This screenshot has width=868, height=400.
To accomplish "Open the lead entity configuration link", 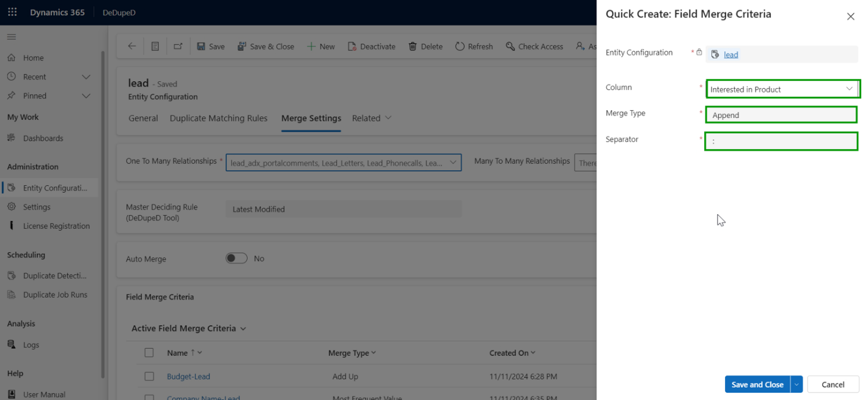I will click(730, 54).
